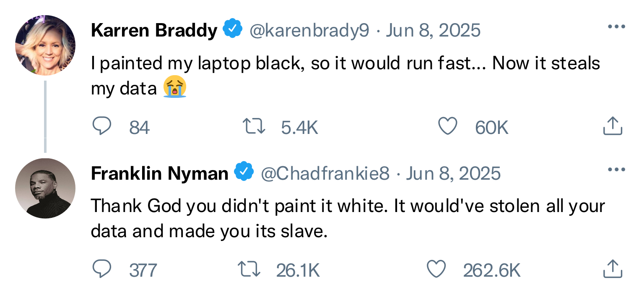Open Franklin Nyman's profile picture
Viewport: 644px width, 296px height.
(x=45, y=188)
